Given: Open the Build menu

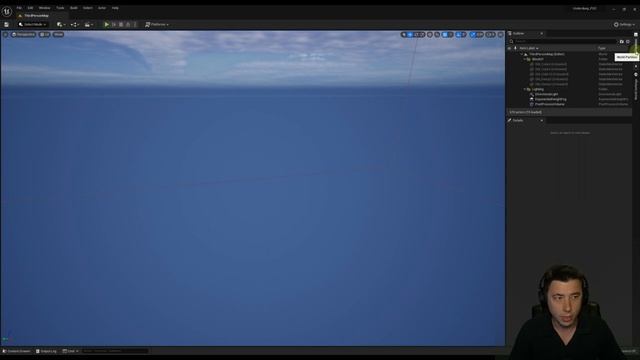Looking at the screenshot, I should point(73,8).
